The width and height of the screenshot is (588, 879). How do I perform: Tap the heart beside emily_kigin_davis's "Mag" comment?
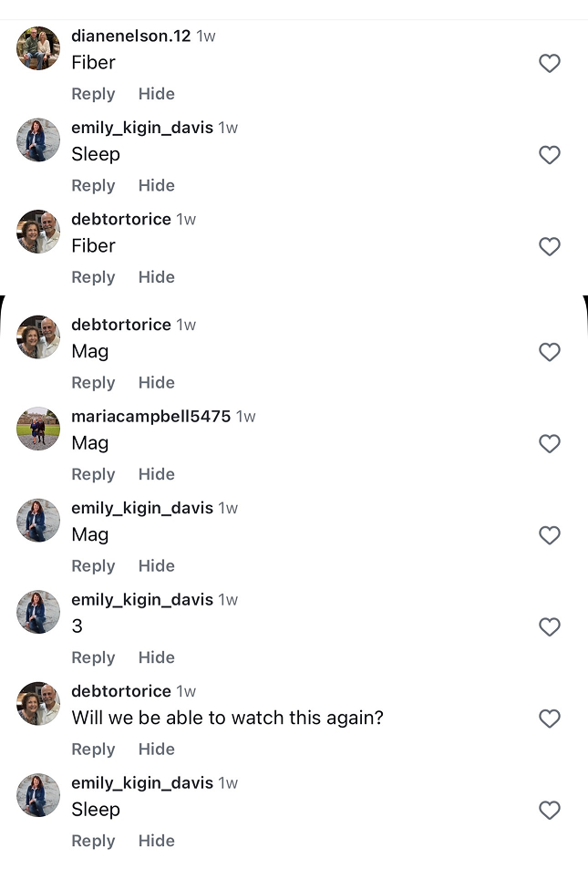(x=549, y=535)
